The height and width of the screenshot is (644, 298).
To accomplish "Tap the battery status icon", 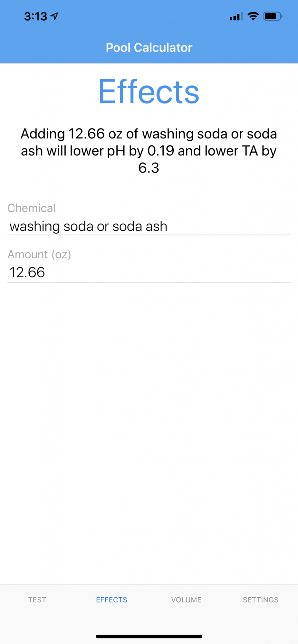I will click(x=273, y=16).
